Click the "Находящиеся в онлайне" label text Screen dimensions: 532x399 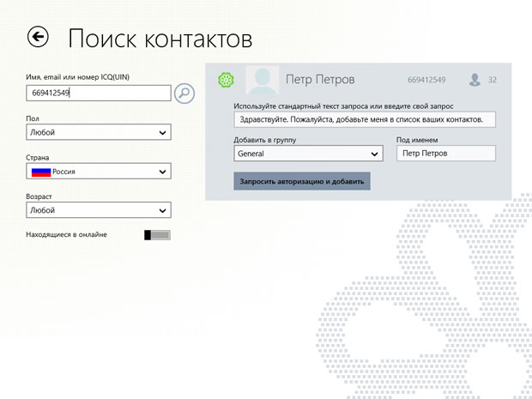(67, 235)
